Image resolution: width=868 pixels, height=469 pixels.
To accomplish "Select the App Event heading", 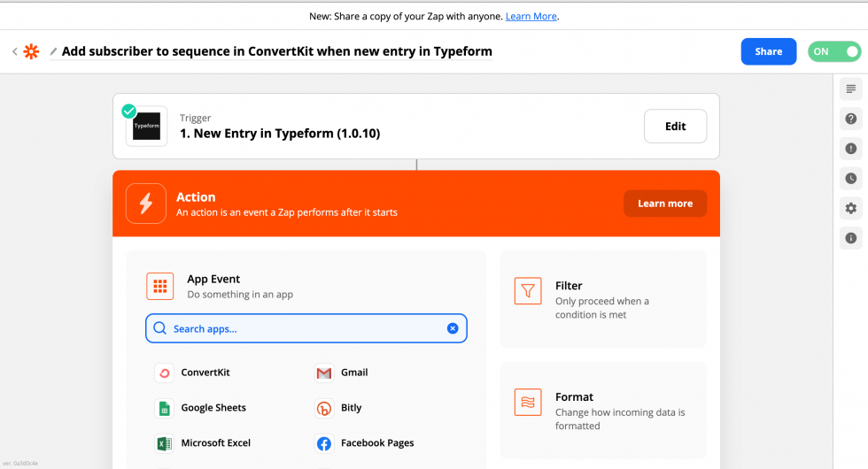I will (x=213, y=279).
